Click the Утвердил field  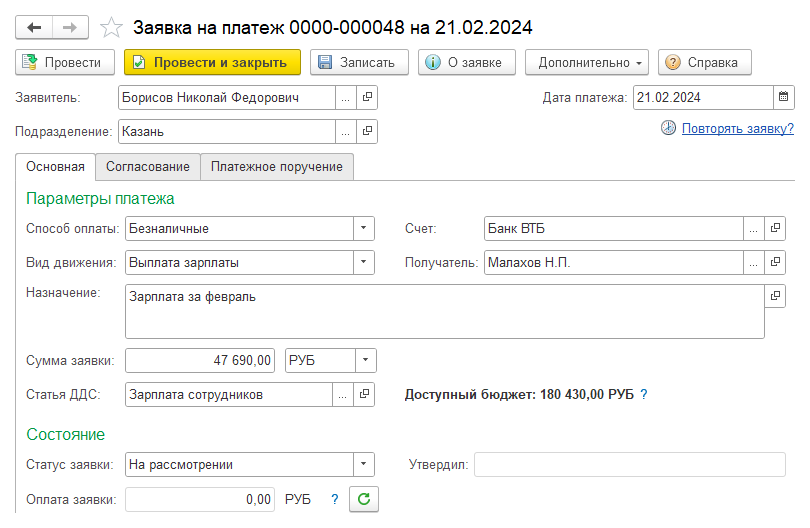[630, 464]
